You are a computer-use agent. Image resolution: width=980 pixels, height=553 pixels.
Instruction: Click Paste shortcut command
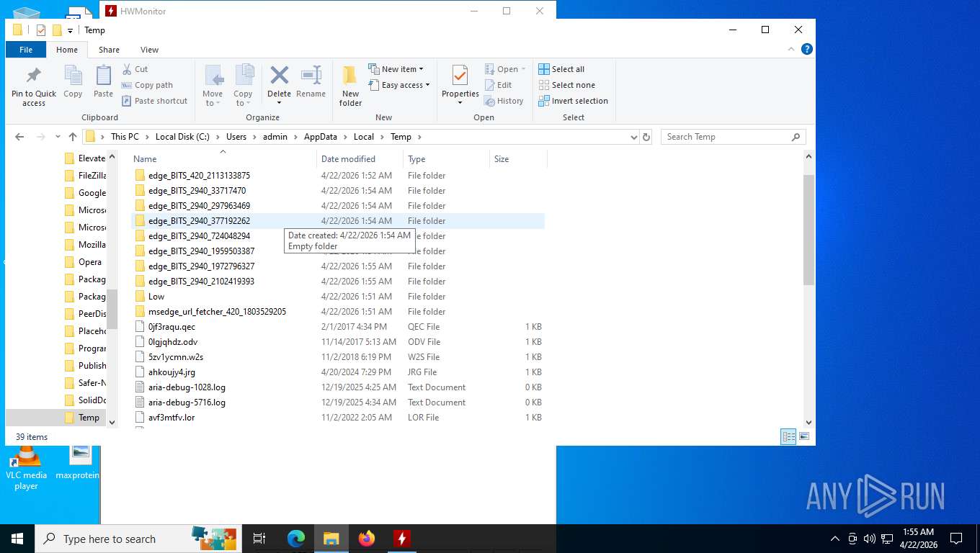pos(154,101)
